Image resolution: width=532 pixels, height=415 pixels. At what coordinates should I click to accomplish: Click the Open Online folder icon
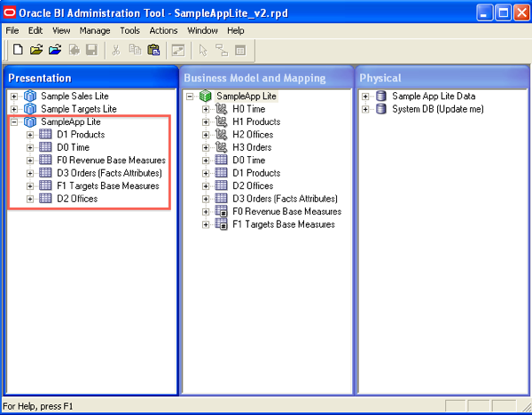click(x=55, y=50)
